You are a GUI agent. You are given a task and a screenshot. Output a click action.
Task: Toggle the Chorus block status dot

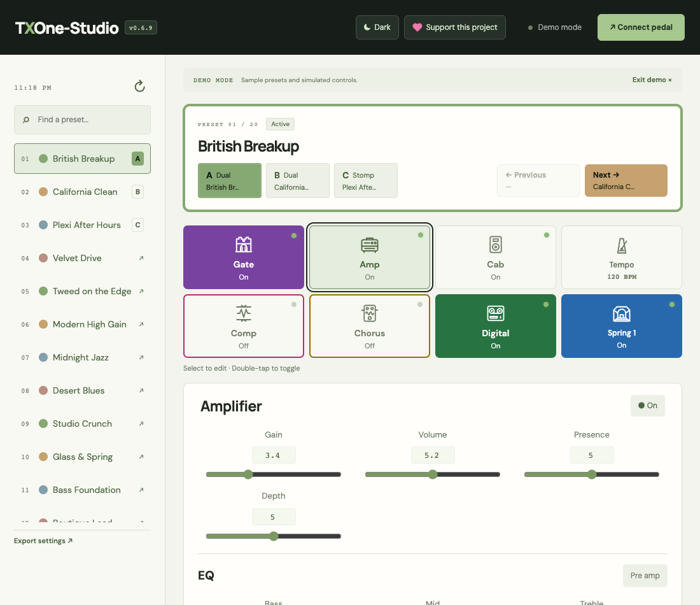[419, 304]
